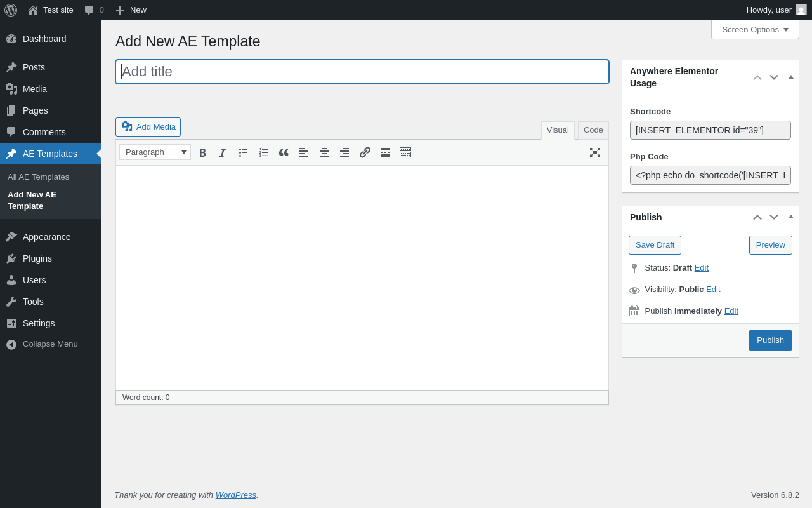The image size is (812, 508).
Task: Select the Shortcode text field
Action: pyautogui.click(x=710, y=130)
